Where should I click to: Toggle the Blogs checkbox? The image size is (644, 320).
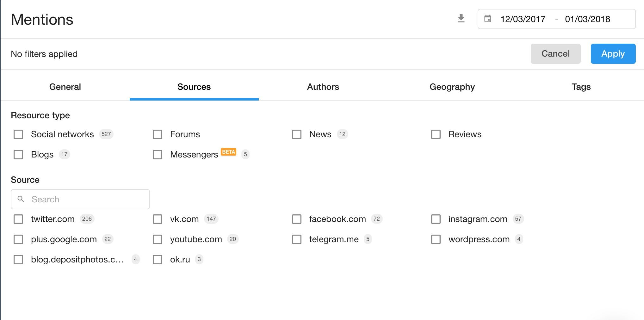coord(18,155)
